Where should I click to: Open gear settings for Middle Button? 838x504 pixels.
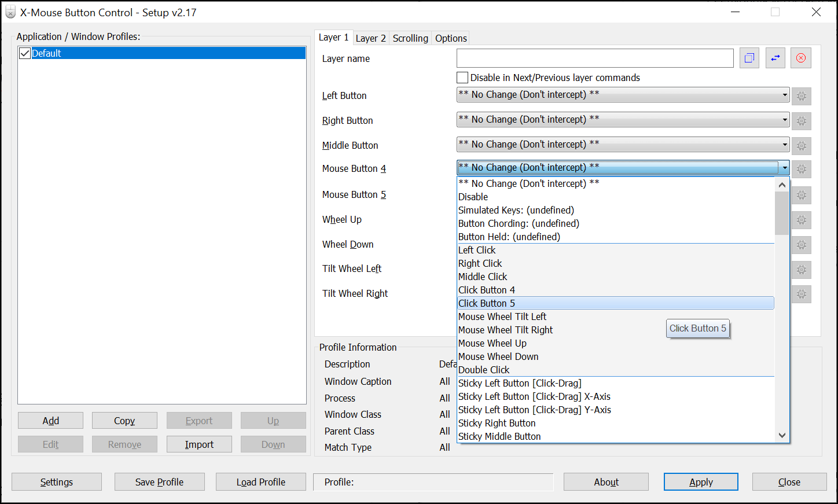802,146
